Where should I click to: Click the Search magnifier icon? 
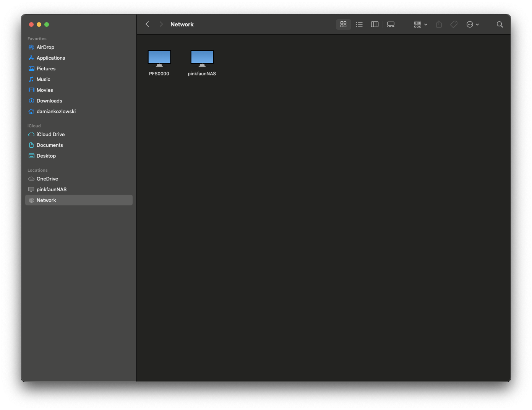(x=500, y=24)
